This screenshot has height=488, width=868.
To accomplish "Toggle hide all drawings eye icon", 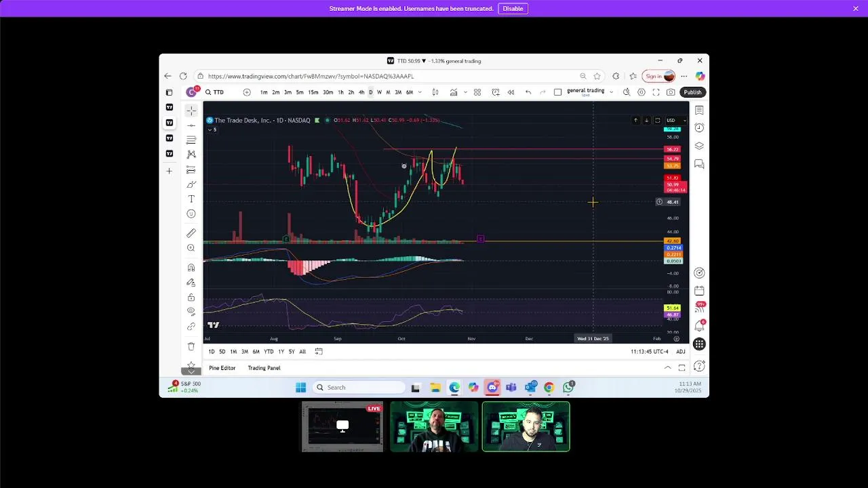I will 191,311.
